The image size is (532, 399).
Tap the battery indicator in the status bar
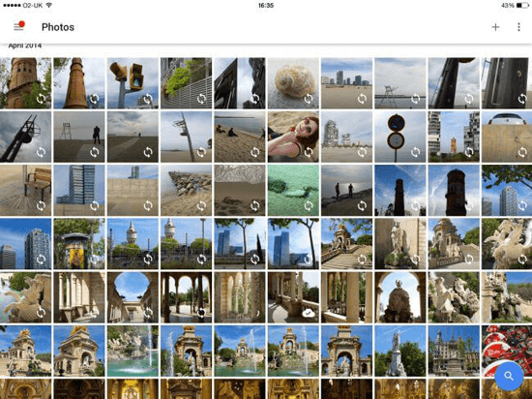pyautogui.click(x=521, y=5)
